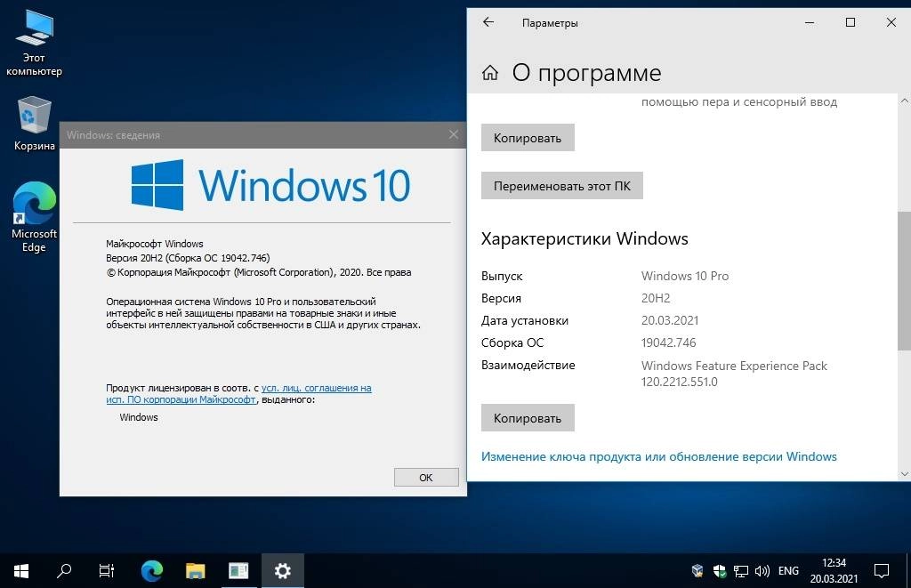Open network tray icon
Viewport: 911px width, 588px height.
coord(741,571)
